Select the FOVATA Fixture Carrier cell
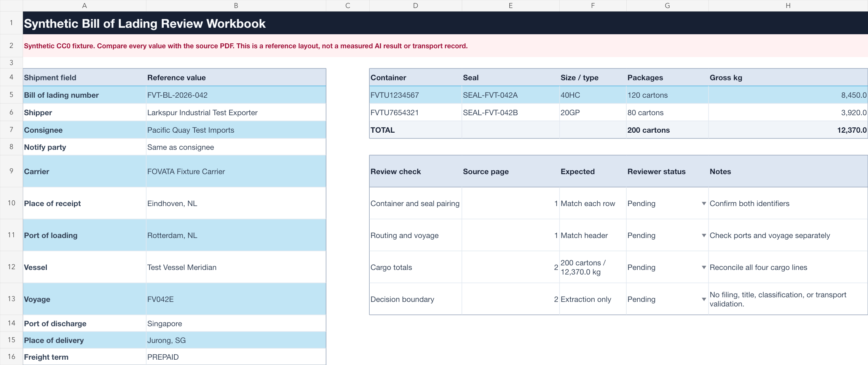The image size is (868, 365). pyautogui.click(x=236, y=171)
